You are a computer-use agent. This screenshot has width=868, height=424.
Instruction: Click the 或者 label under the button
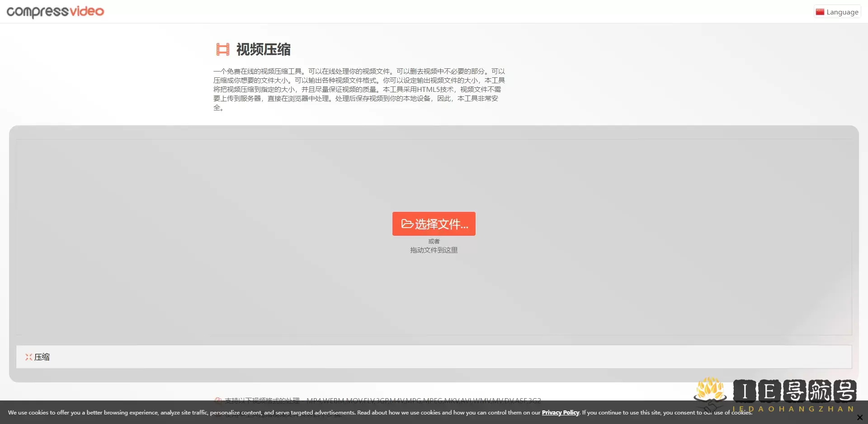point(434,241)
